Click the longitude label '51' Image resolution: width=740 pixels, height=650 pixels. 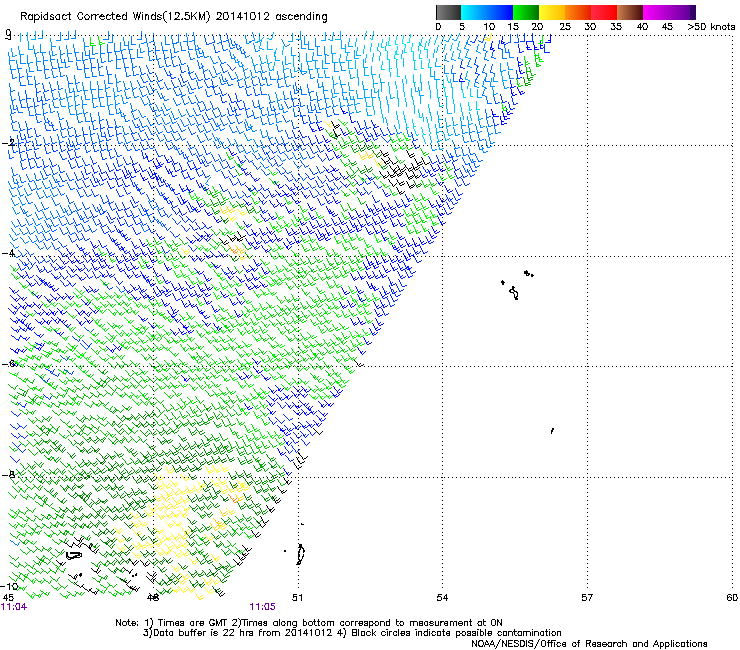tap(297, 597)
